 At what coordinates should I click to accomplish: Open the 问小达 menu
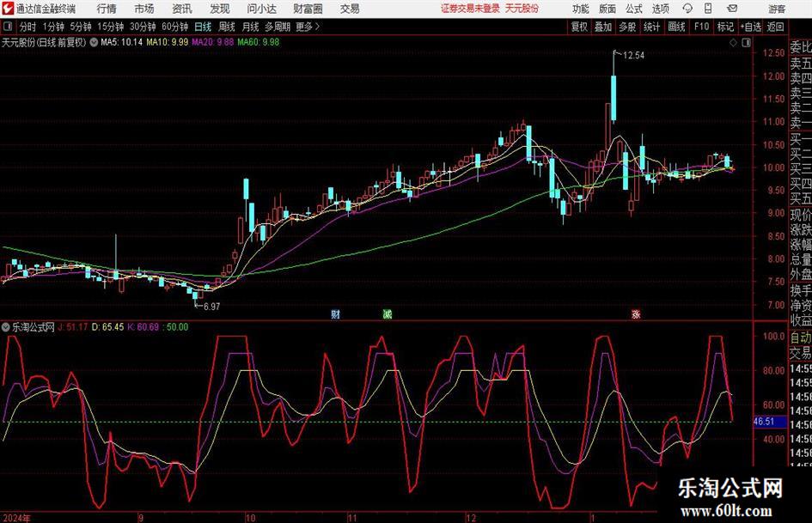coord(261,9)
